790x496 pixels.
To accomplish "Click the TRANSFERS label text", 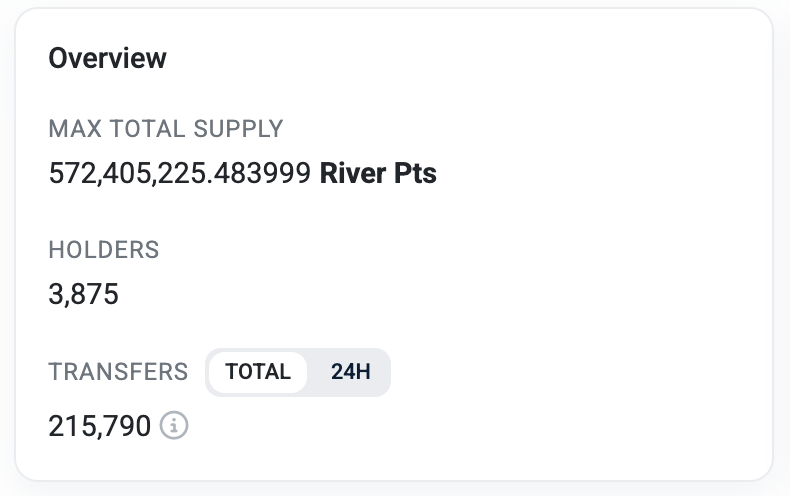I will pos(118,372).
